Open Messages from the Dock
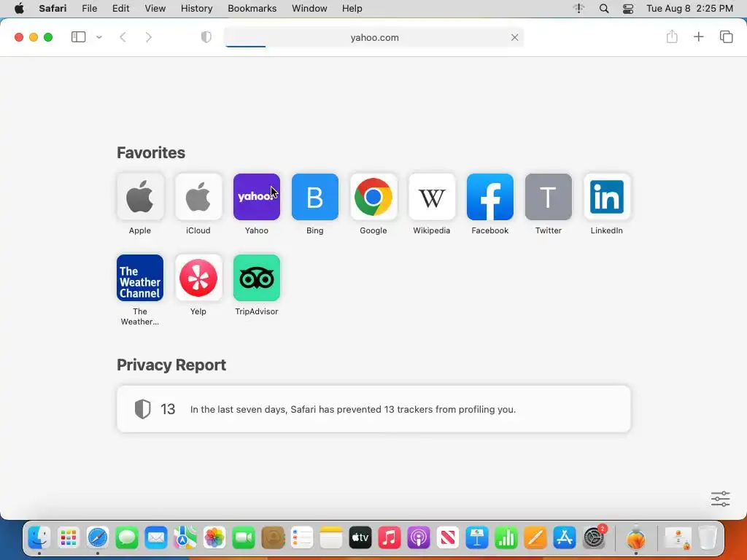The height and width of the screenshot is (560, 747). coord(127,539)
